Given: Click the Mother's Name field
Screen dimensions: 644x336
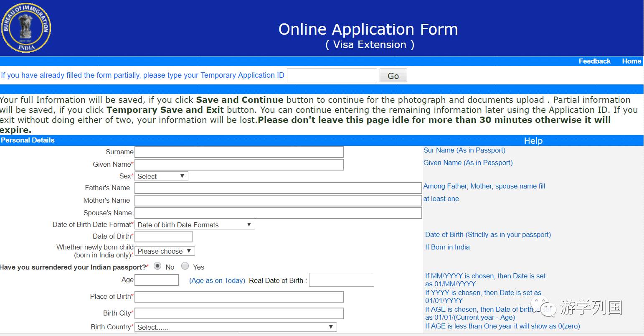Looking at the screenshot, I should pos(278,201).
